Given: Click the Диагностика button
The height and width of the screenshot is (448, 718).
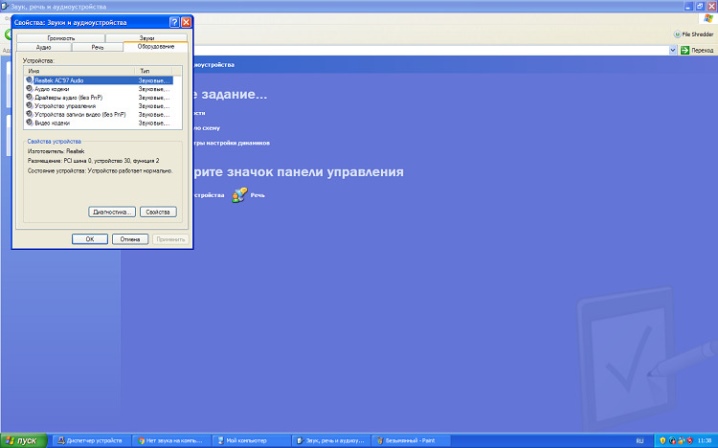Looking at the screenshot, I should 112,212.
